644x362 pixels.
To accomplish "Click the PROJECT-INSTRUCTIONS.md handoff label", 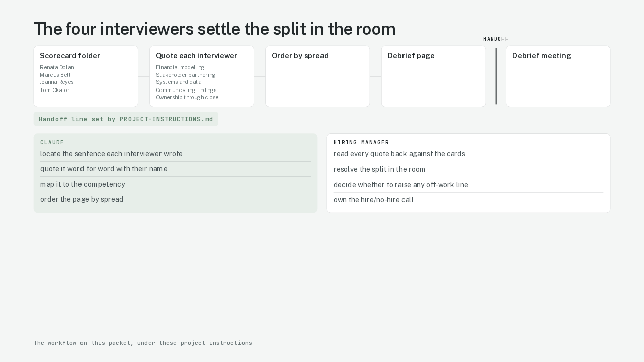I will tap(126, 119).
